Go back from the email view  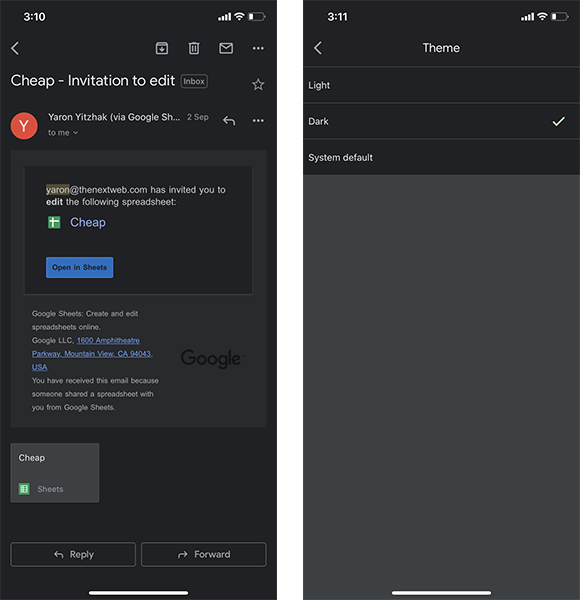pyautogui.click(x=15, y=48)
